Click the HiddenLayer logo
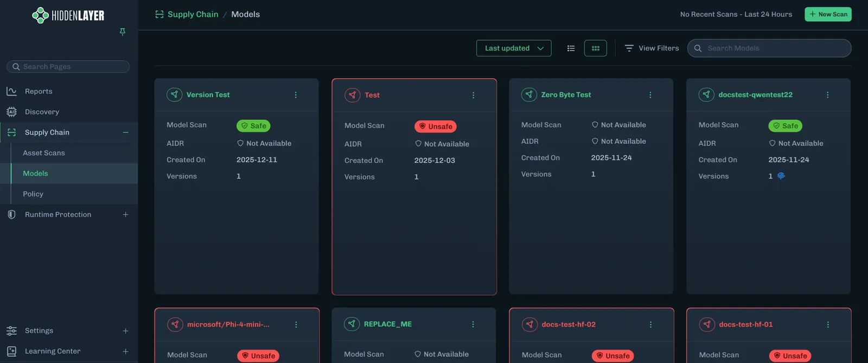868x363 pixels. 68,15
